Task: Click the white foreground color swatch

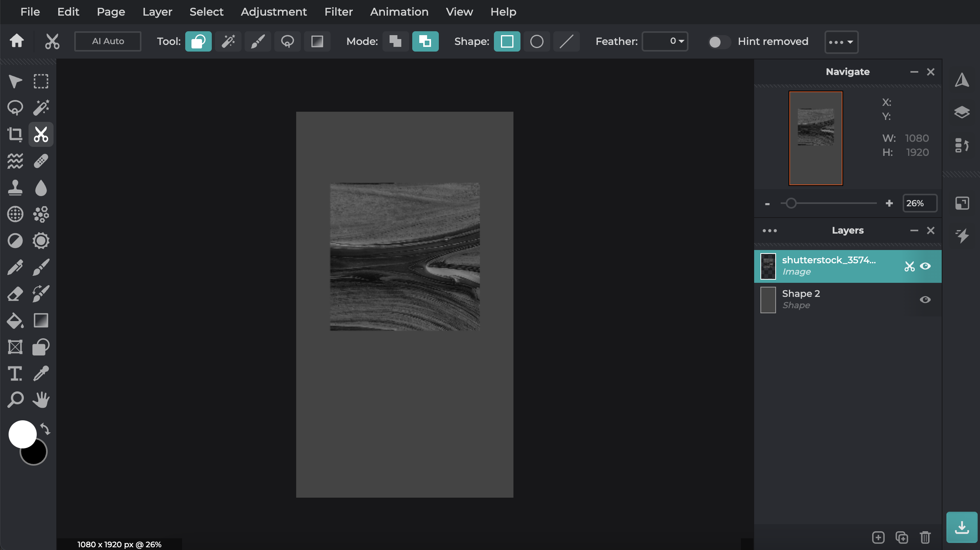Action: click(x=22, y=434)
